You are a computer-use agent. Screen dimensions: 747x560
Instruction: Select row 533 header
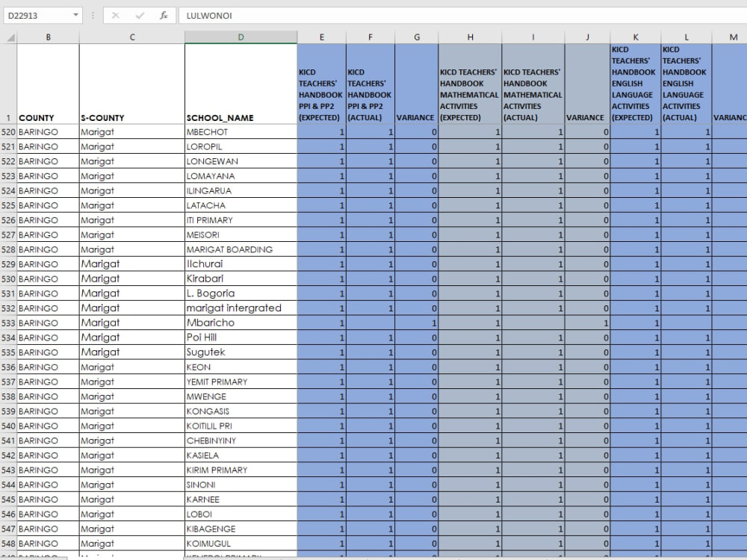(x=8, y=323)
